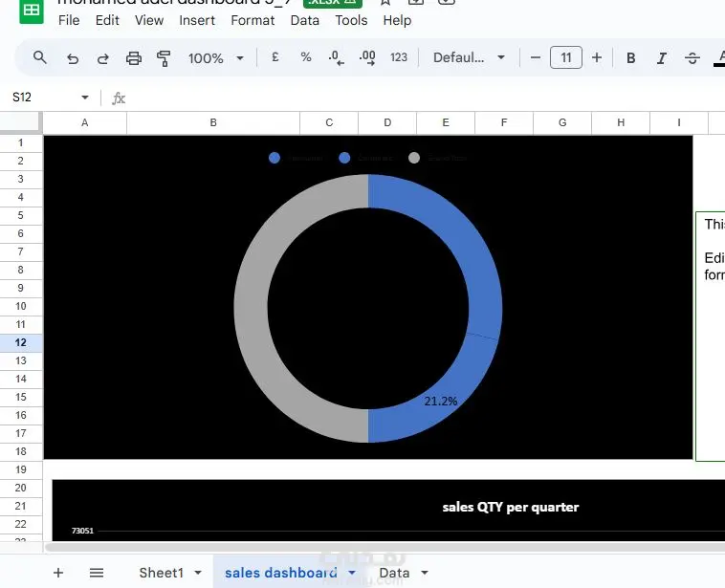Select column C header
725x588 pixels.
click(x=329, y=122)
